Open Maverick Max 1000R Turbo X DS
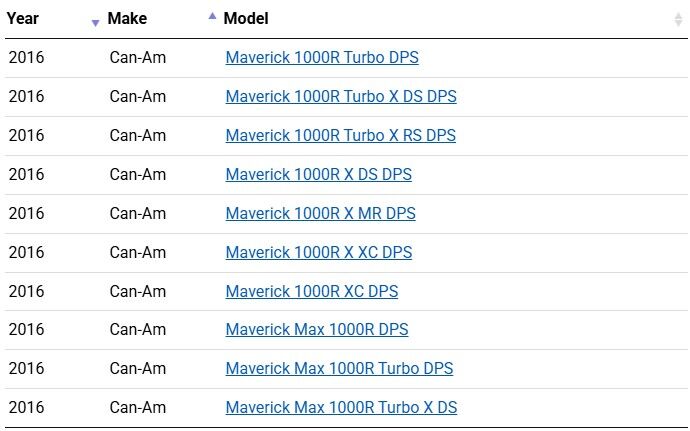This screenshot has height=431, width=690. (x=341, y=407)
